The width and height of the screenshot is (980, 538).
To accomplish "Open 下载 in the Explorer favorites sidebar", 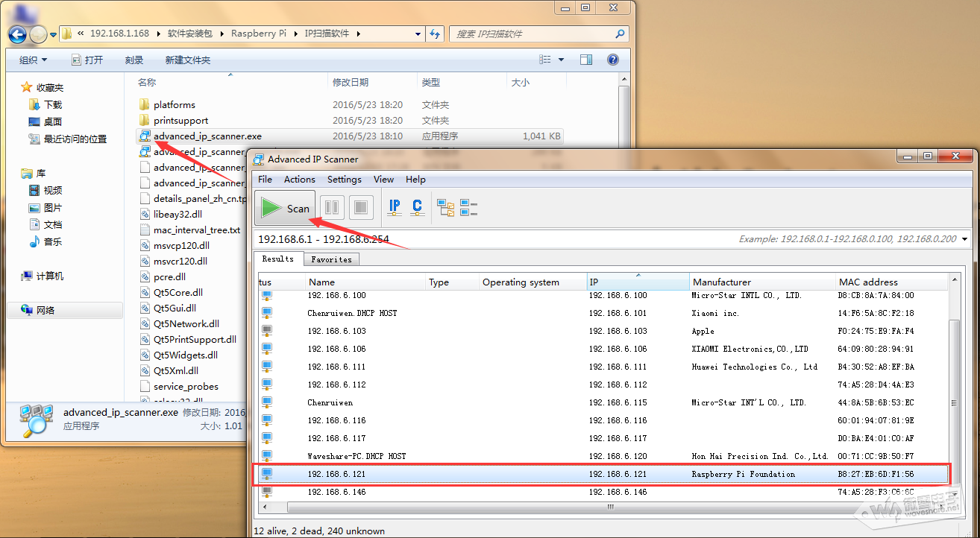I will [x=53, y=104].
